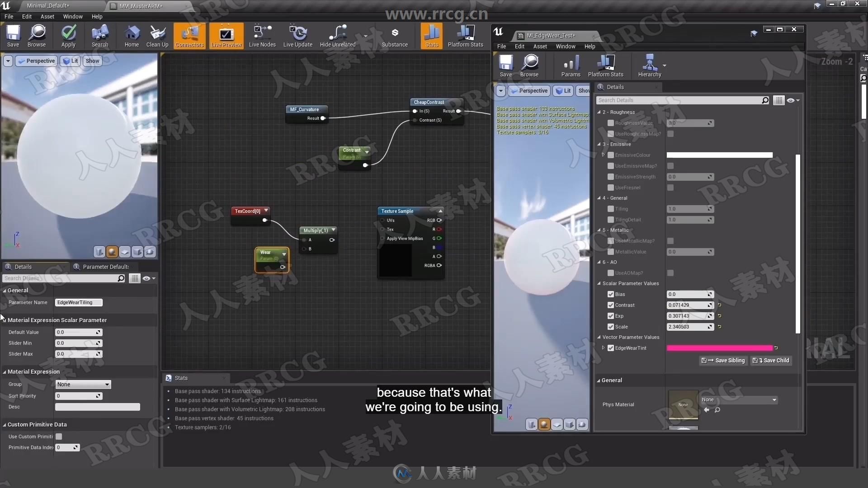Click the Params panel icon

point(570,65)
